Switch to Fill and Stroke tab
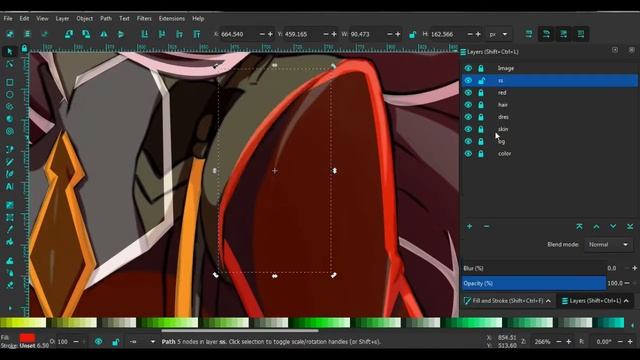This screenshot has width=640, height=360. coord(508,301)
